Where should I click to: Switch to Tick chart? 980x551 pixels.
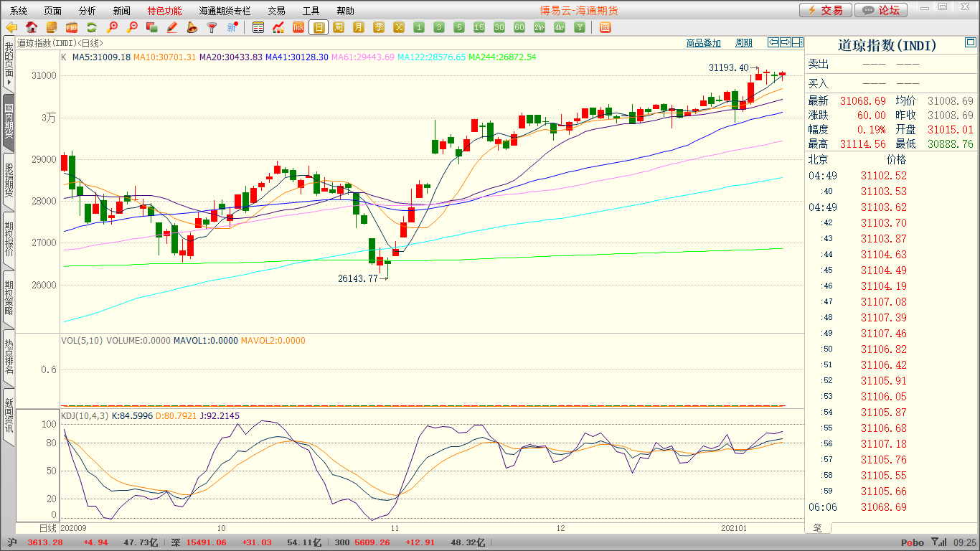[298, 27]
